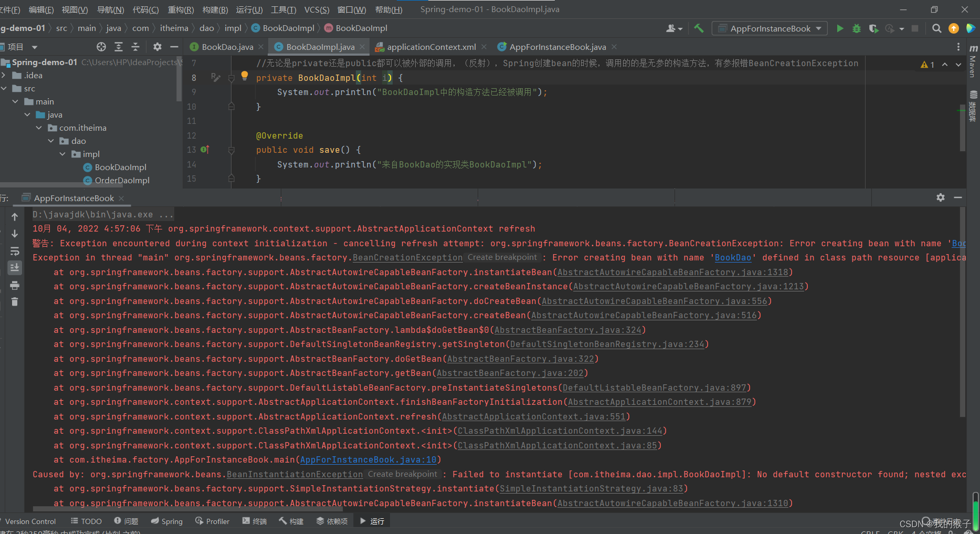Toggle soft-wrap in the console
980x534 pixels.
15,251
